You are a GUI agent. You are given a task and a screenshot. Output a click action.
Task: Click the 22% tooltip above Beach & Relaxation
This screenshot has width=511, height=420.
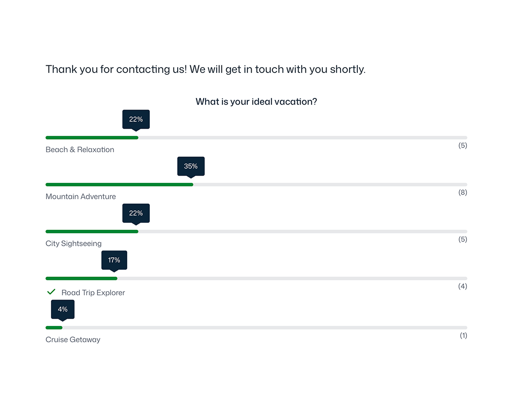coord(136,119)
